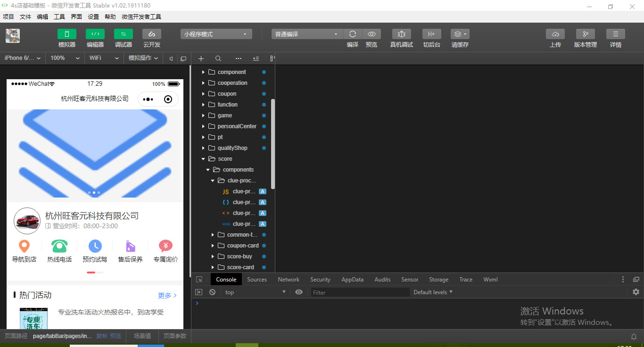Open console settings gear icon

click(x=636, y=292)
